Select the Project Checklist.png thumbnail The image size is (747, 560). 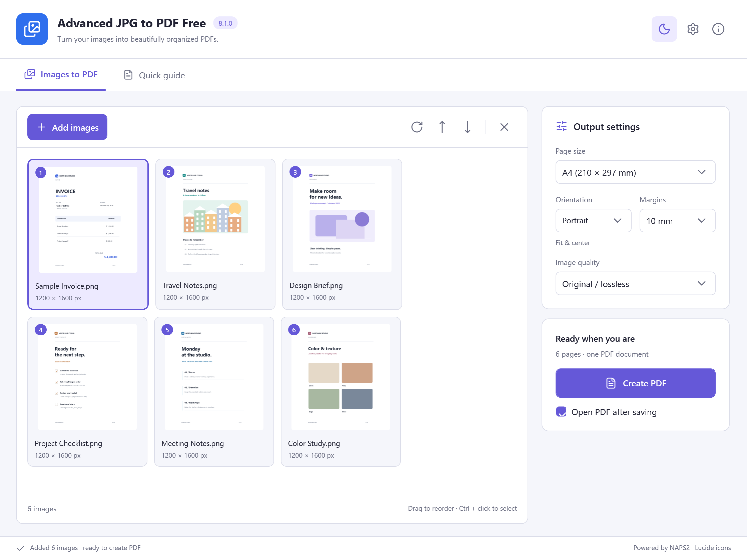click(87, 392)
